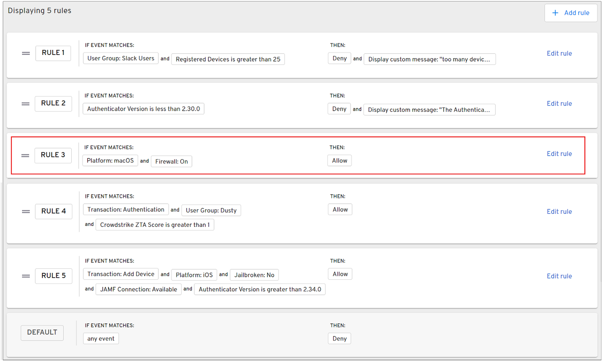Select the 'Firewall: On' condition chip

[171, 161]
